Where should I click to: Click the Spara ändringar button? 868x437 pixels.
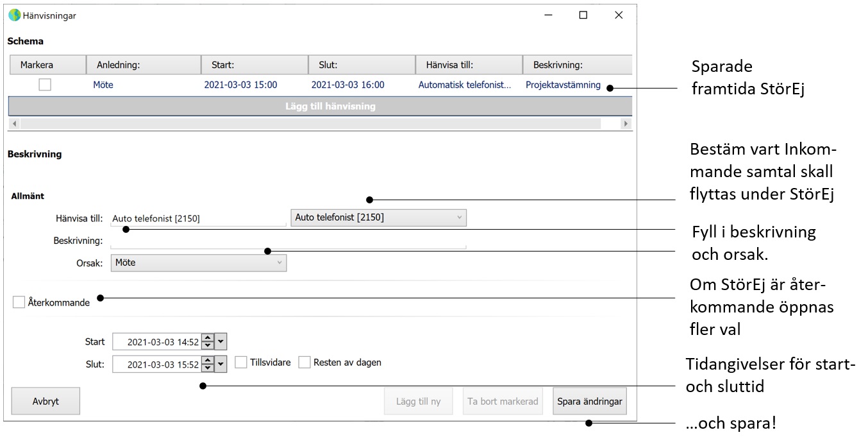point(589,402)
